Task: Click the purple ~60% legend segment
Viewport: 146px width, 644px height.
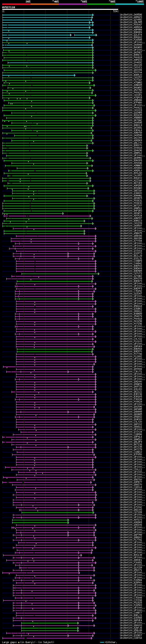Action: (x=73, y=4)
